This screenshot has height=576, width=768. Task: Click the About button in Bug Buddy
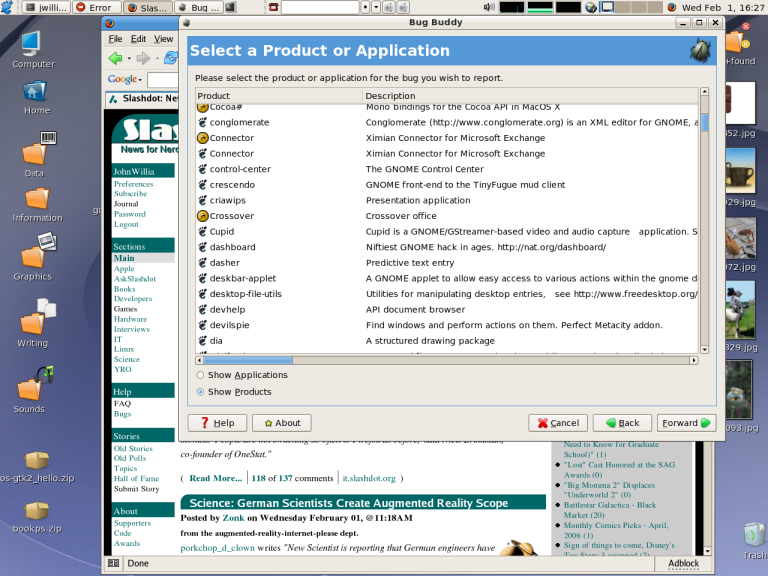coord(282,423)
